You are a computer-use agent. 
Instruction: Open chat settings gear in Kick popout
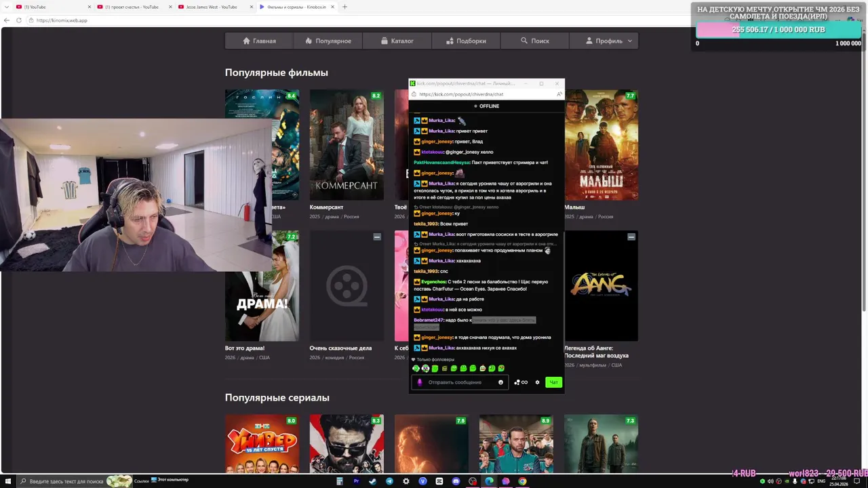537,382
